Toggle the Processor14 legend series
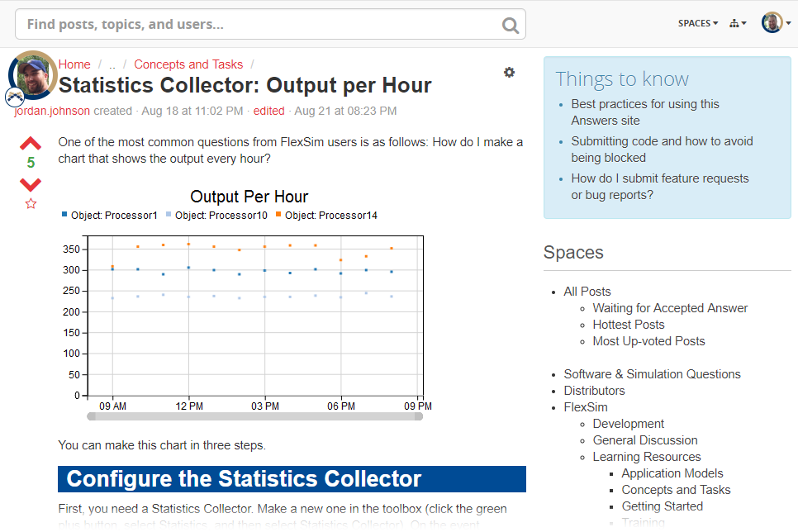798x532 pixels. tap(327, 216)
